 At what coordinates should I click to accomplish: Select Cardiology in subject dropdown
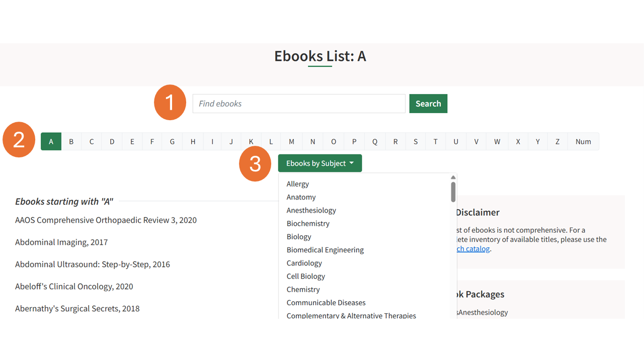point(304,263)
